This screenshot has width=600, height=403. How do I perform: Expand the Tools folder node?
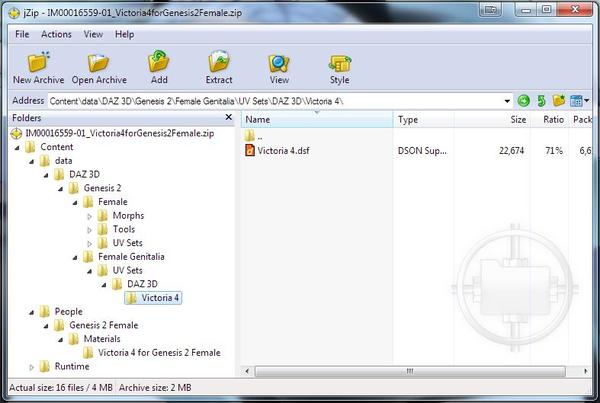90,230
